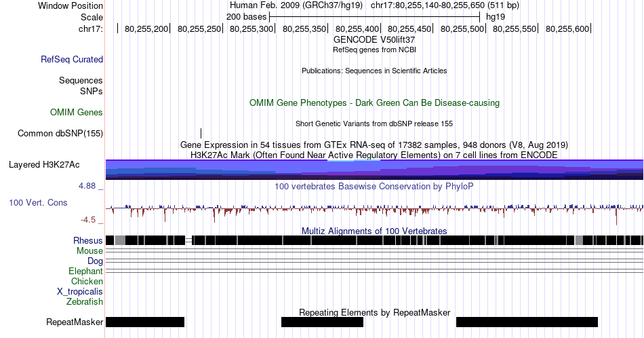The image size is (644, 338).
Task: Click the 80,255,350 ruler position
Action: 304,29
